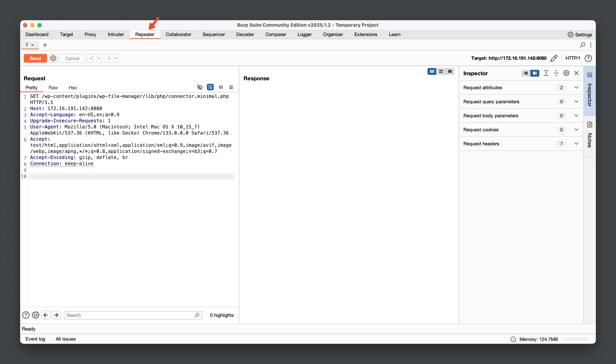Add a new Repeater tab
Screen dimensions: 616x364
pos(45,45)
